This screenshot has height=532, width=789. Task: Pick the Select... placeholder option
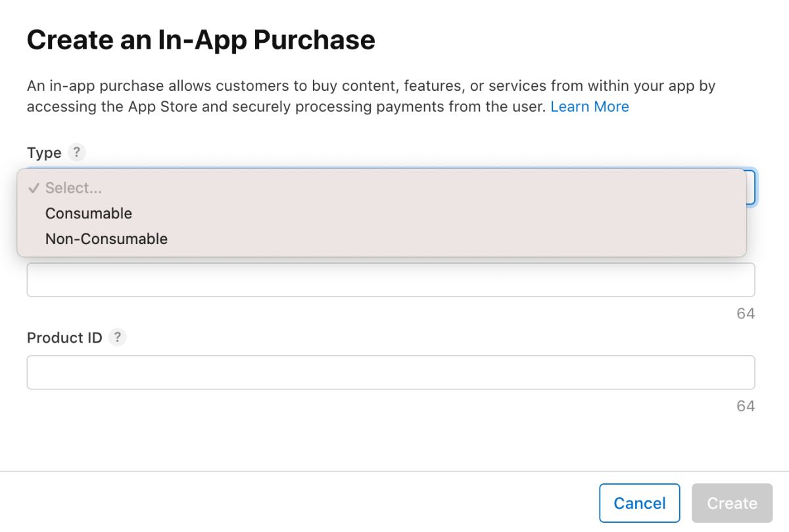pyautogui.click(x=74, y=188)
